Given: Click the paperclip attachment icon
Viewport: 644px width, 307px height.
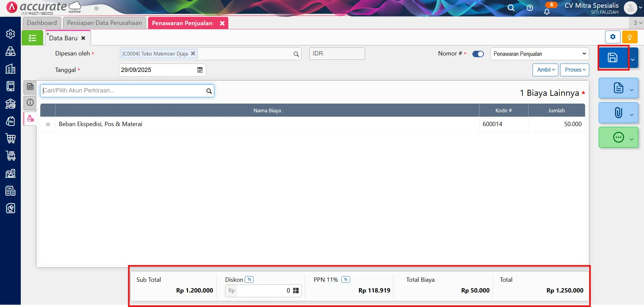Looking at the screenshot, I should click(618, 113).
